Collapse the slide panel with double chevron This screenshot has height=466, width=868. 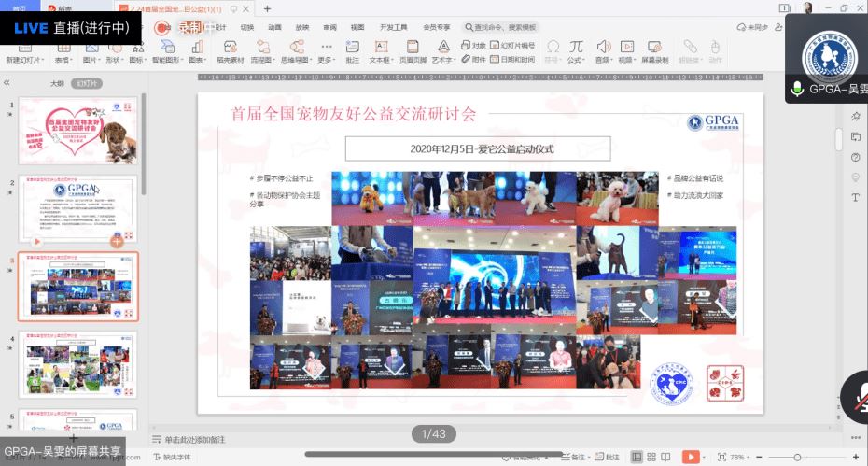click(x=7, y=82)
